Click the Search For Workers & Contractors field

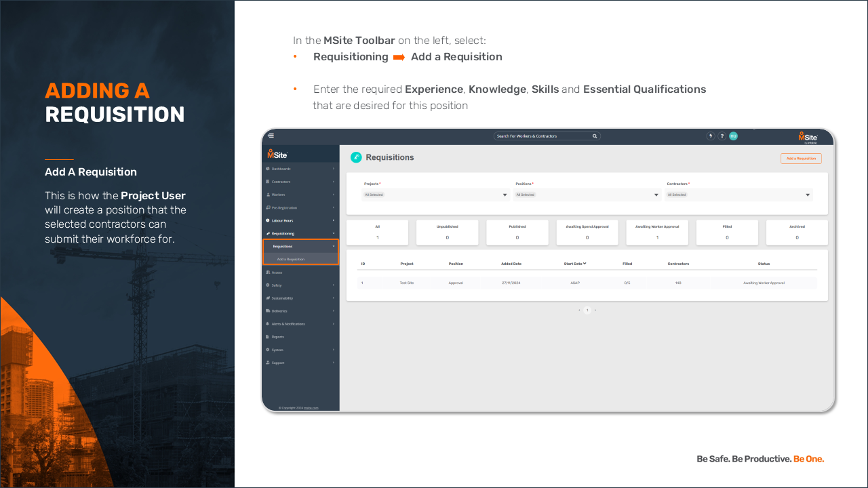[x=541, y=136]
